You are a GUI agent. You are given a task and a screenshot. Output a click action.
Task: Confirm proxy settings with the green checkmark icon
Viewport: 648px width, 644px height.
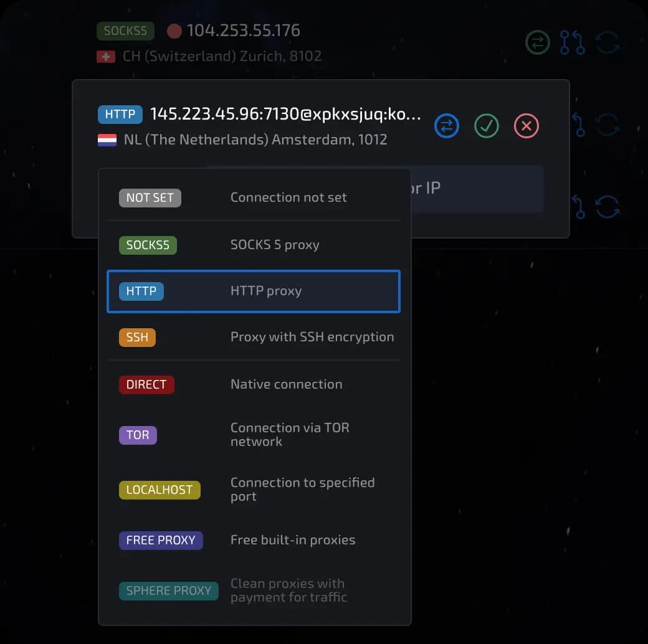[x=486, y=126]
